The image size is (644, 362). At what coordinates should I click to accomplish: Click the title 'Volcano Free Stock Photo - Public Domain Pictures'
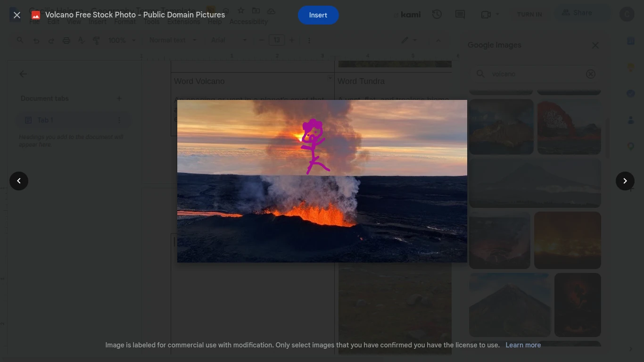coord(135,15)
